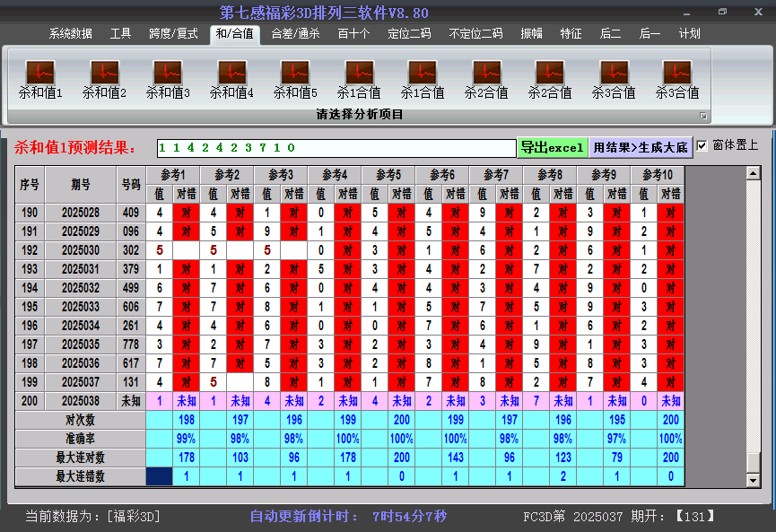
Task: Click the 参考1 column header
Action: [173, 175]
